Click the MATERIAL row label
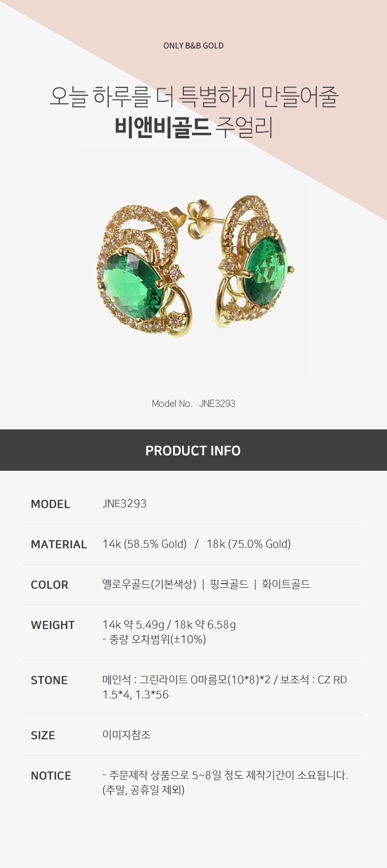This screenshot has width=387, height=868. (59, 544)
